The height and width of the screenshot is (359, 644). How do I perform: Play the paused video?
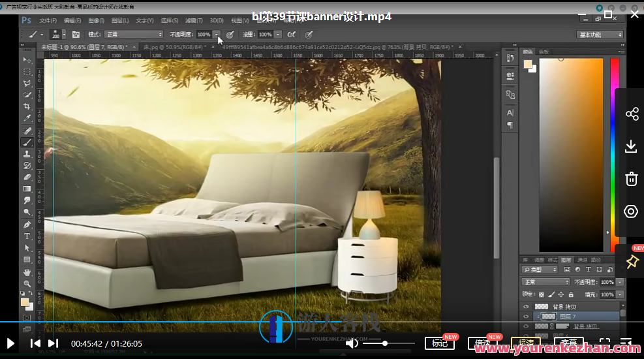pyautogui.click(x=10, y=343)
